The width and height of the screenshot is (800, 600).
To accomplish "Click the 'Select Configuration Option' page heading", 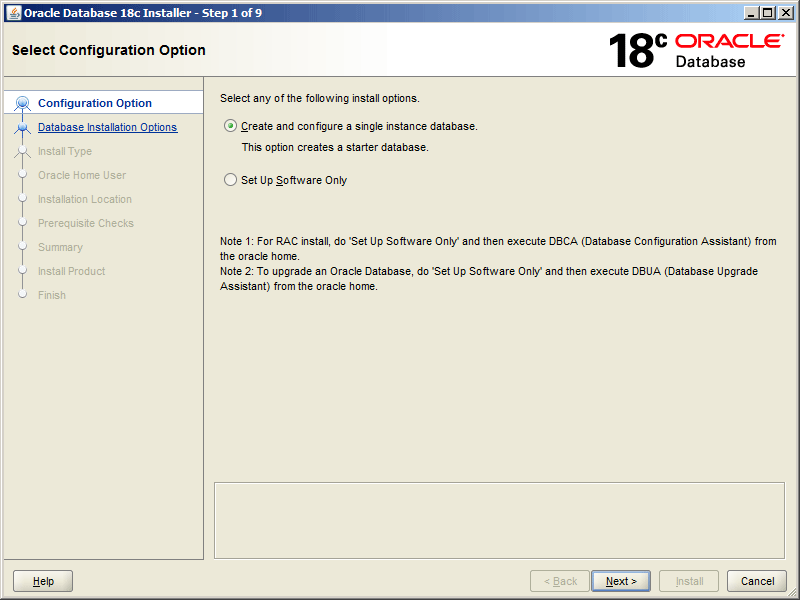I will [109, 50].
